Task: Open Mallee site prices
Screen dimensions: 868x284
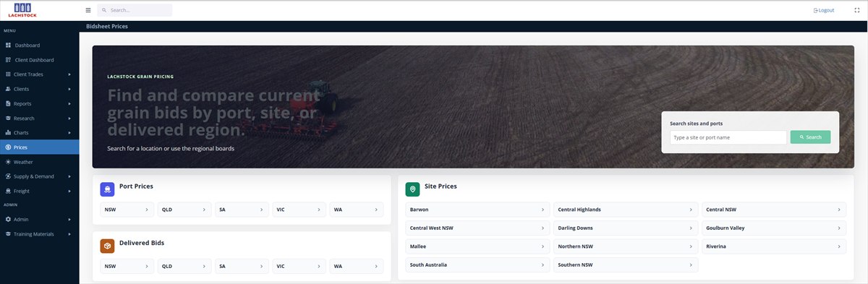Action: tap(477, 246)
